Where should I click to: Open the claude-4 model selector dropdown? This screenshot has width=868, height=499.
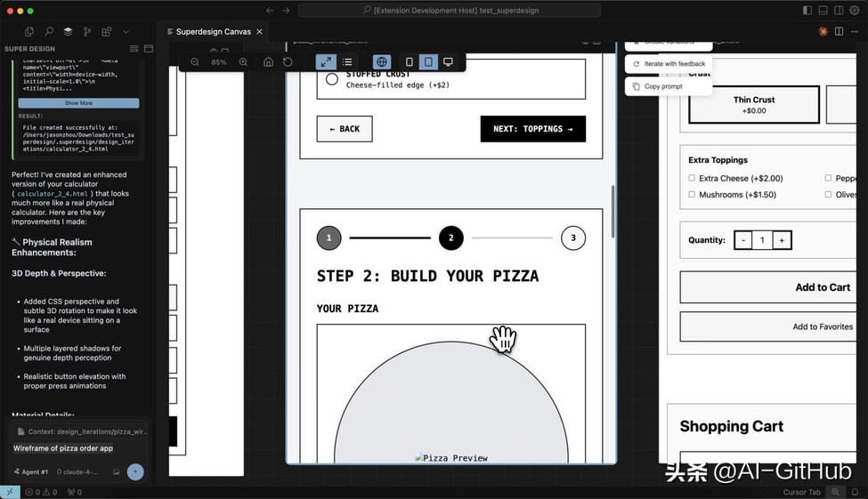coord(77,472)
